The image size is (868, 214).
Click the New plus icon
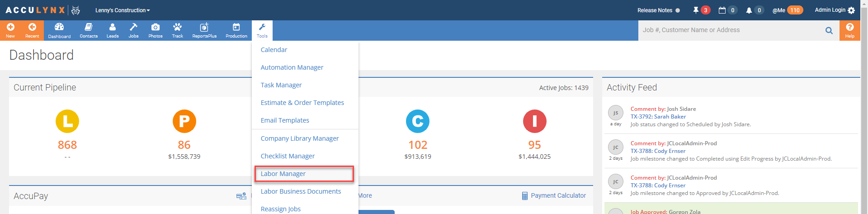[10, 27]
